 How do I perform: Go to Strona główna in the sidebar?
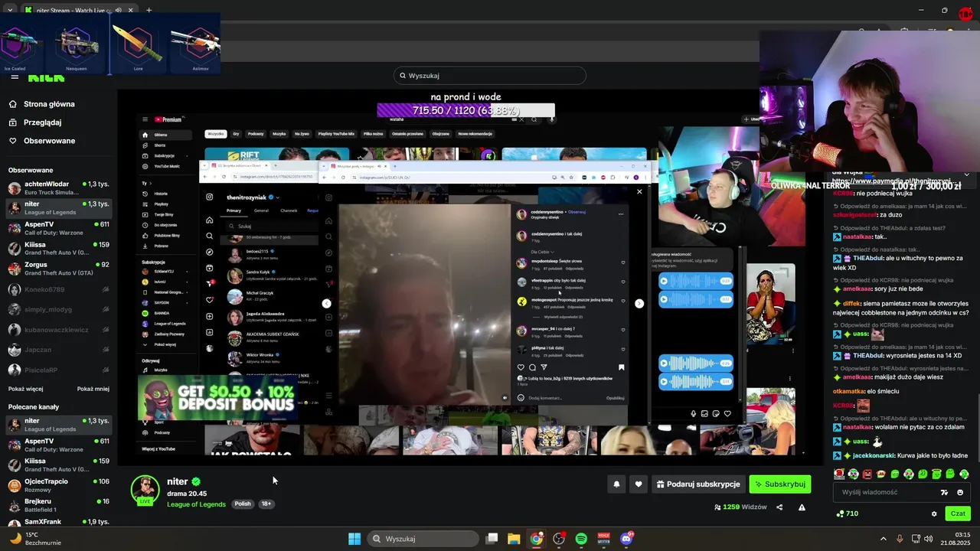[x=49, y=104]
